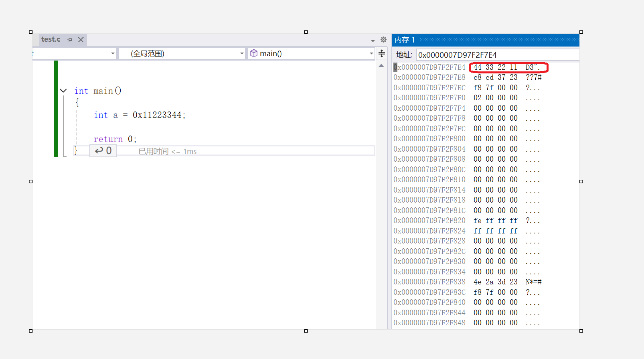The width and height of the screenshot is (644, 359).
Task: Click memory address 0x0000007D97F2F7E4
Action: (x=429, y=67)
